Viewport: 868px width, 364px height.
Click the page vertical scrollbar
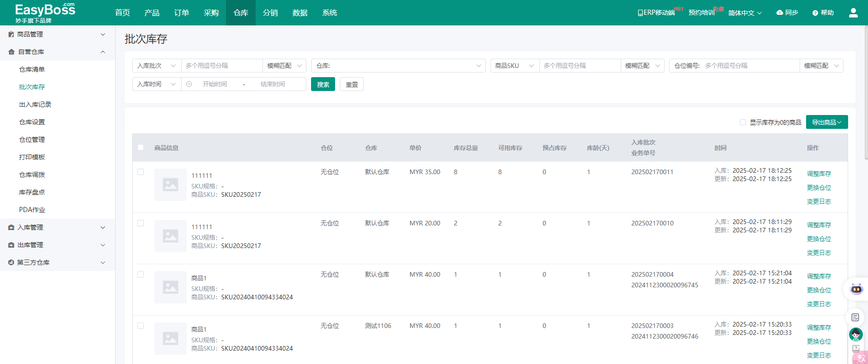click(866, 92)
